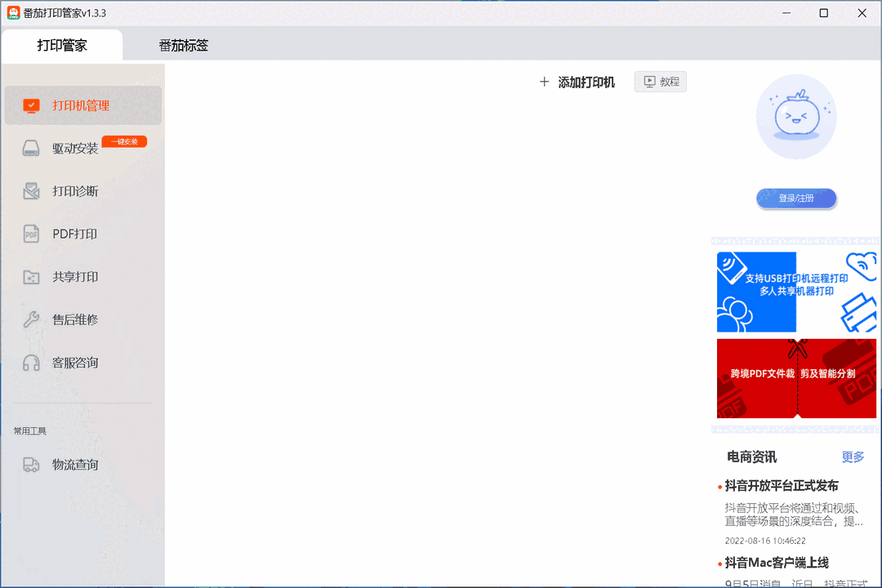Screen dimensions: 882x588
Task: Open 客服咨询 customer service
Action: click(x=73, y=362)
